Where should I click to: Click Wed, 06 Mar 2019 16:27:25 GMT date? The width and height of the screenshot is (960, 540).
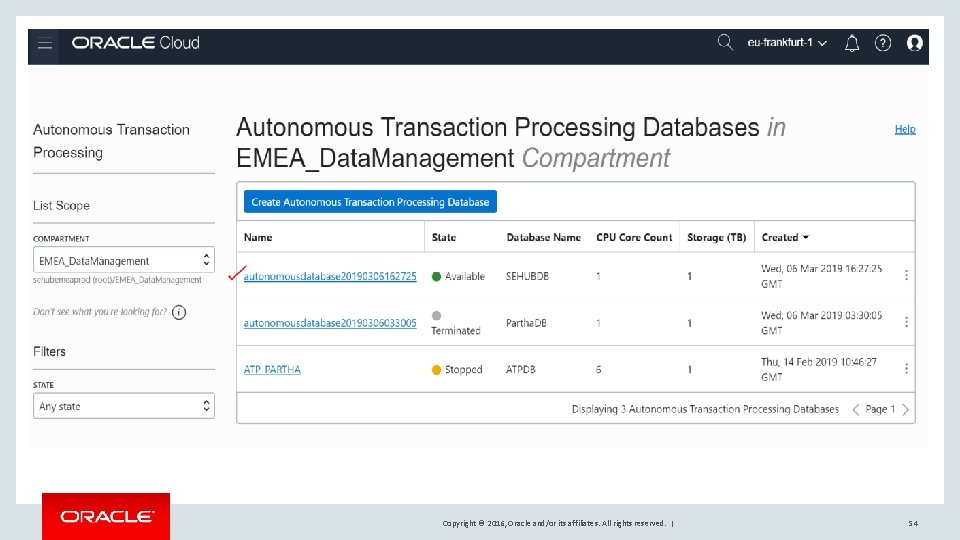(821, 276)
